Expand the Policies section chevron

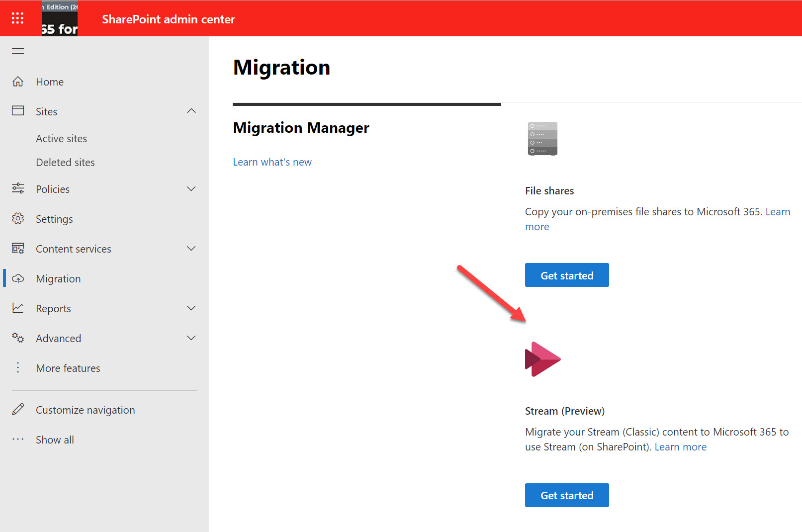[191, 189]
